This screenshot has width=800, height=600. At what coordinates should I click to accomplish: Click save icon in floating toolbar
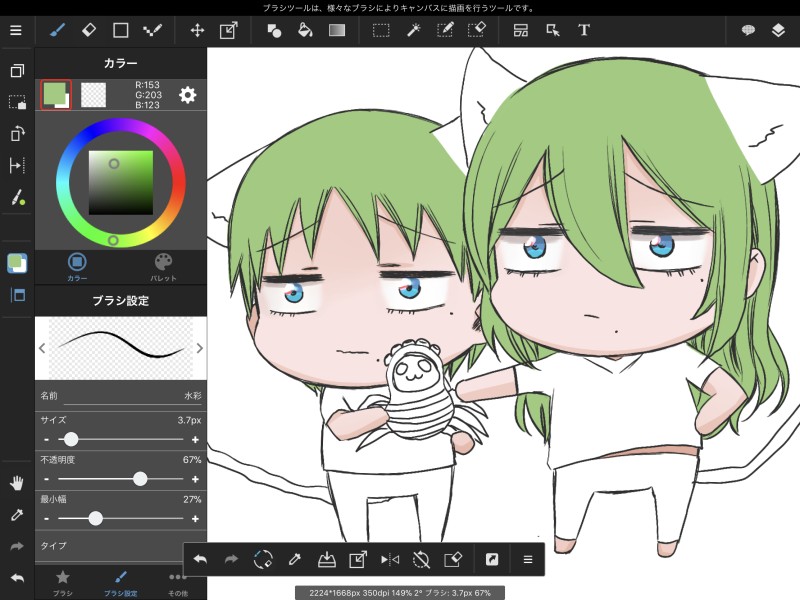click(327, 560)
